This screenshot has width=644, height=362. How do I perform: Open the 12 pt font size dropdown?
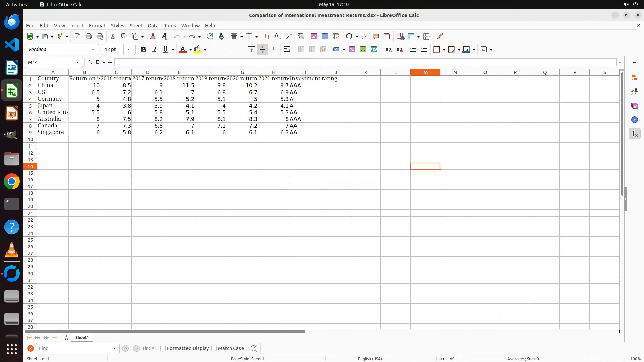click(x=129, y=49)
